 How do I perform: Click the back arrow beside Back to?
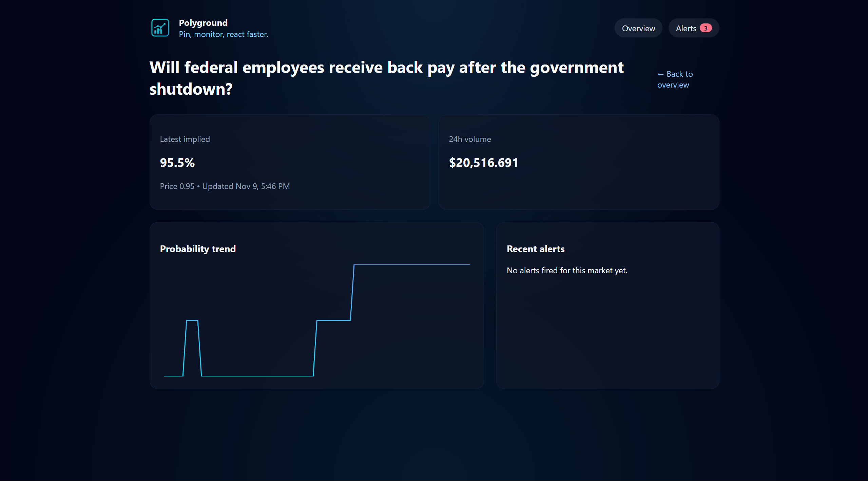pos(660,74)
